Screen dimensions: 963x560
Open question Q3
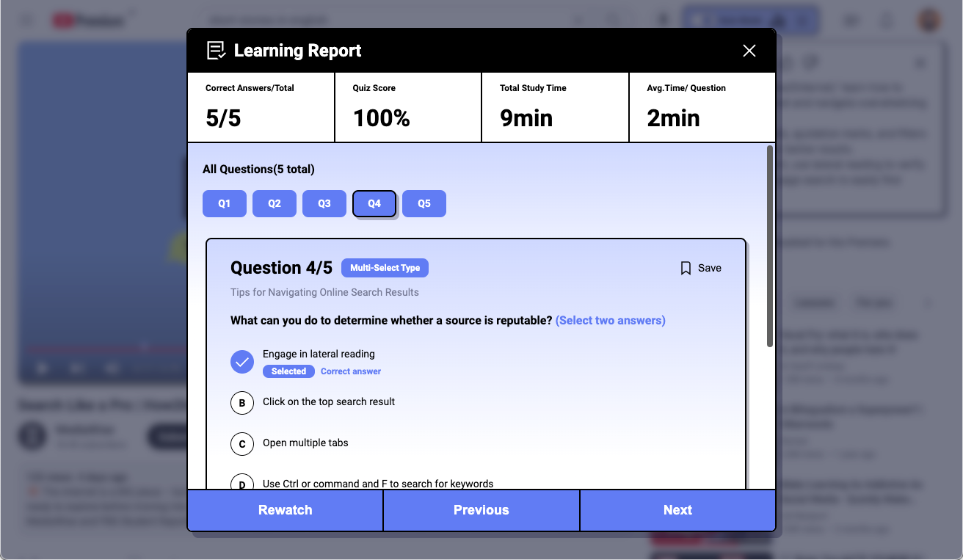[324, 204]
